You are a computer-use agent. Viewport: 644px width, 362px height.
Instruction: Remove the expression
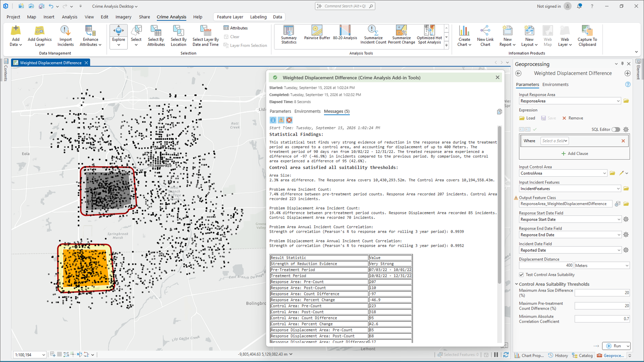[573, 118]
